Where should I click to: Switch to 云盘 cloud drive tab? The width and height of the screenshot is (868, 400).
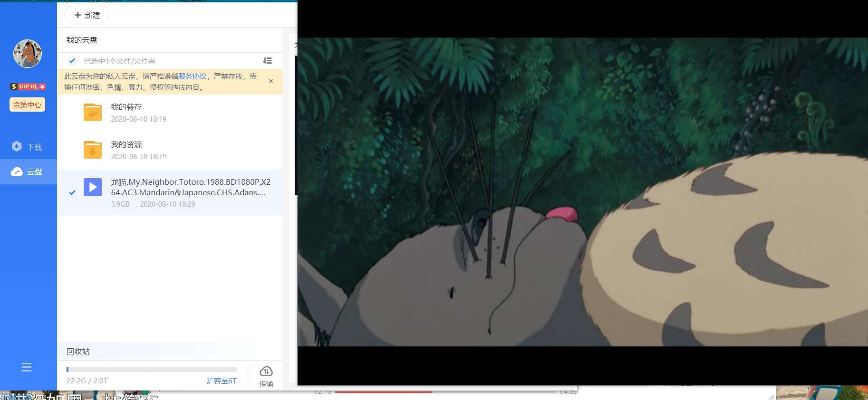coord(28,171)
